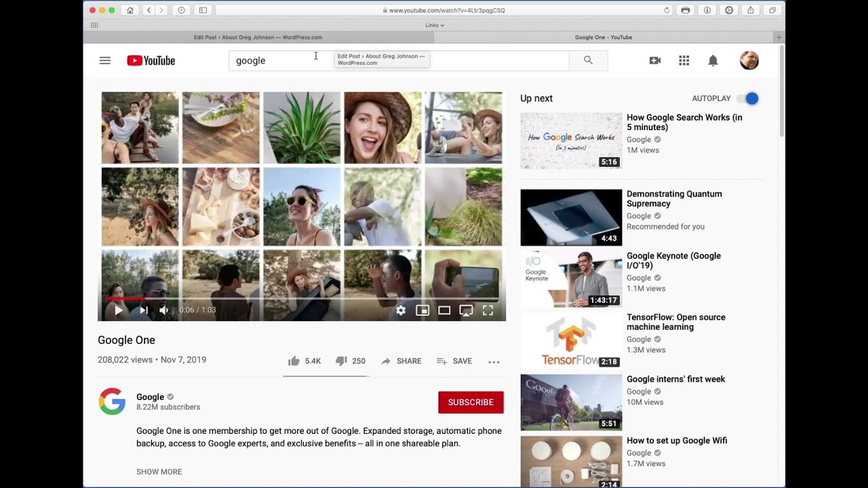The image size is (868, 488).
Task: Toggle the Safari sidebar
Action: pos(203,10)
